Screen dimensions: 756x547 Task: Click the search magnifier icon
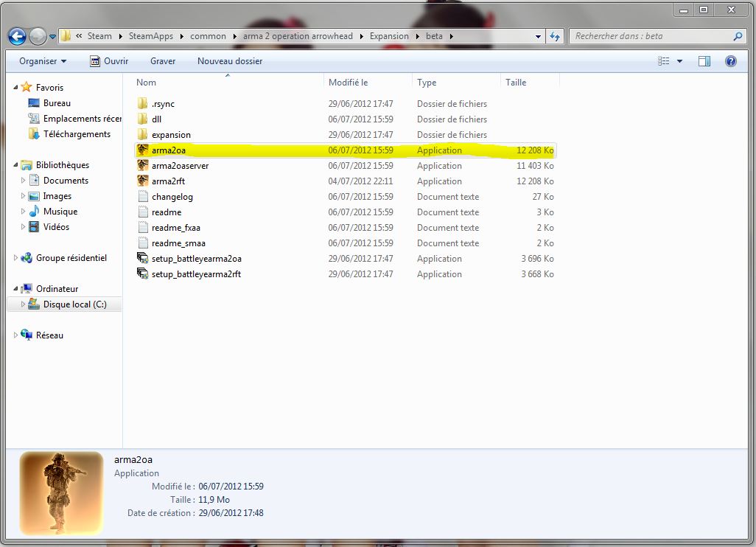click(738, 36)
